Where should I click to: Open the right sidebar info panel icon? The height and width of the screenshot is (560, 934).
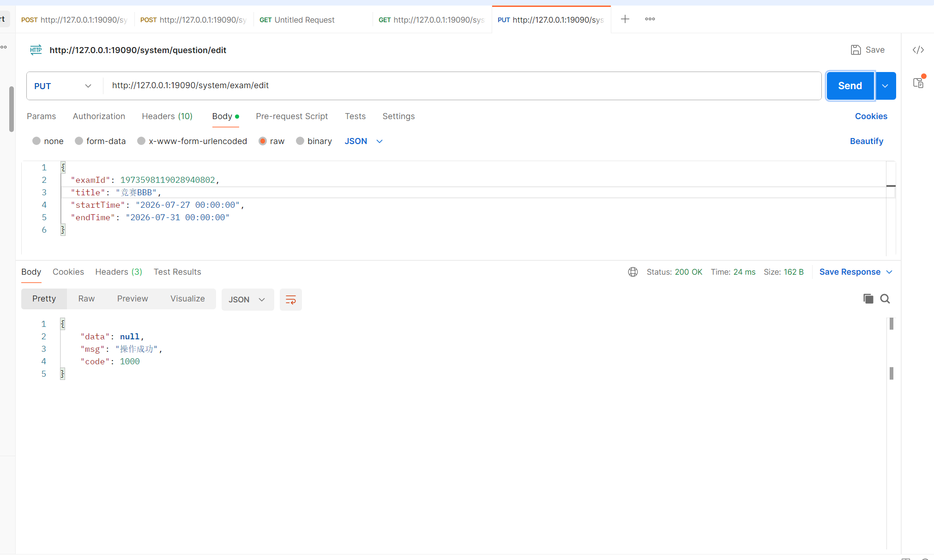pyautogui.click(x=918, y=83)
